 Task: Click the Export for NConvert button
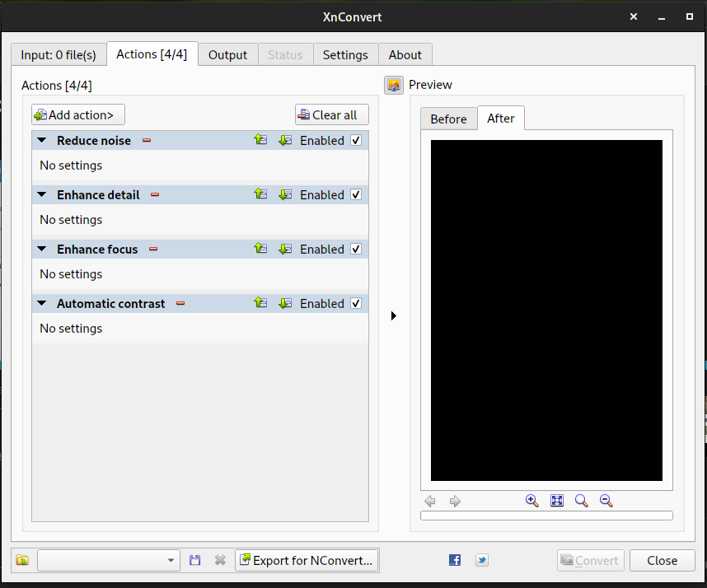pyautogui.click(x=307, y=560)
